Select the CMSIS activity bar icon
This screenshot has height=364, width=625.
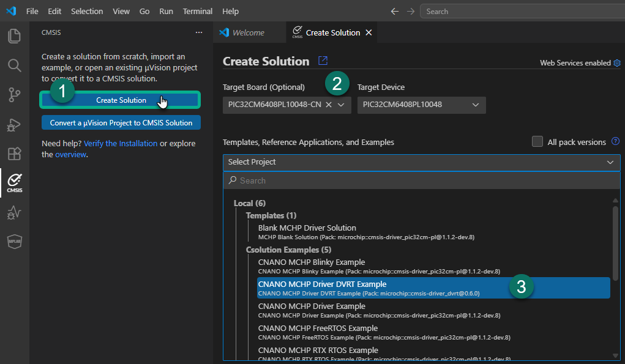tap(14, 183)
